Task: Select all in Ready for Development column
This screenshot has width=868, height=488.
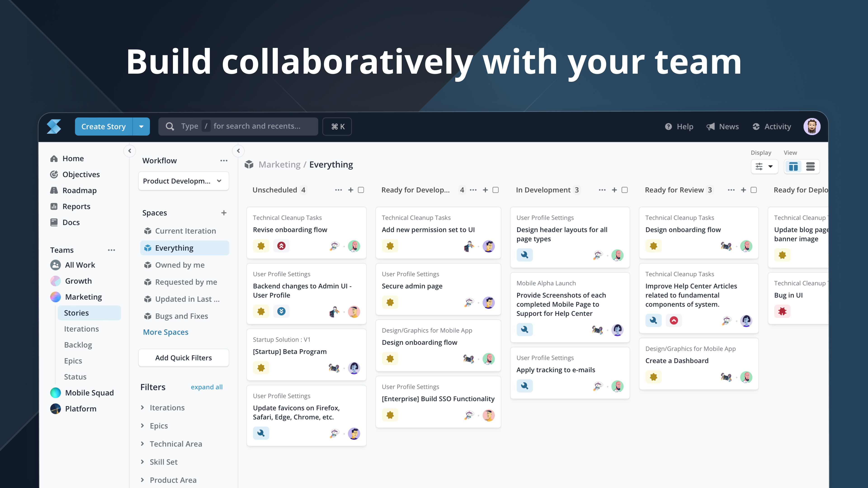Action: (x=495, y=190)
